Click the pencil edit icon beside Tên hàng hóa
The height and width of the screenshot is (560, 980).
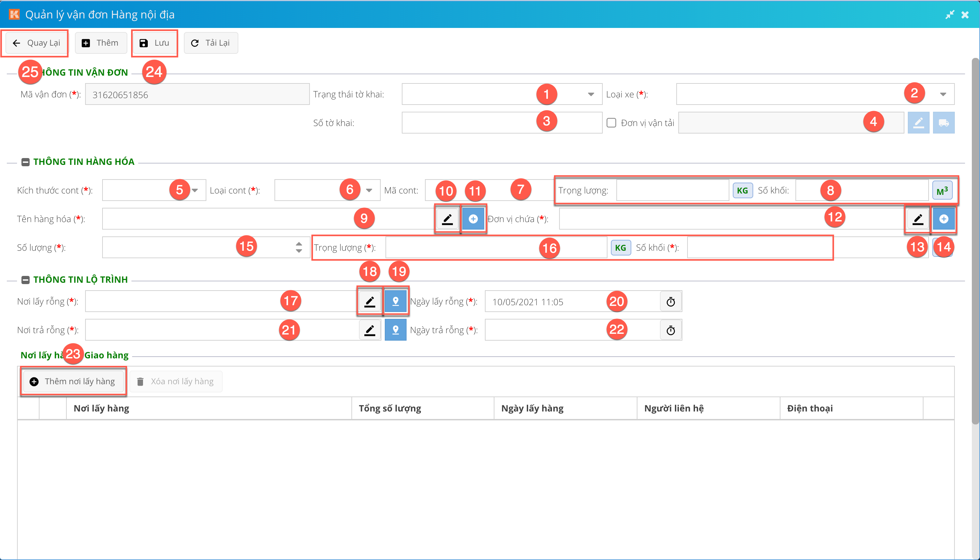click(447, 219)
